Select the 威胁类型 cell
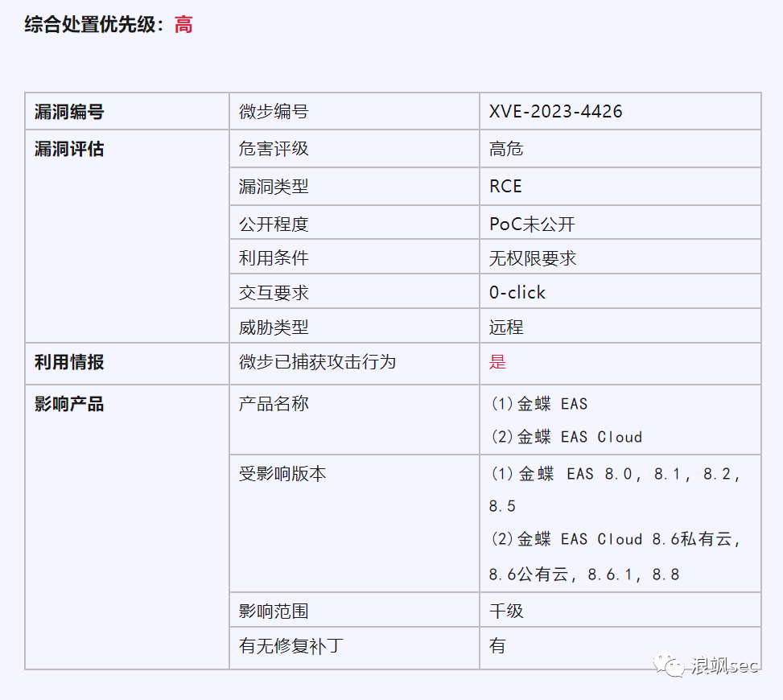Image resolution: width=783 pixels, height=700 pixels. (x=354, y=326)
